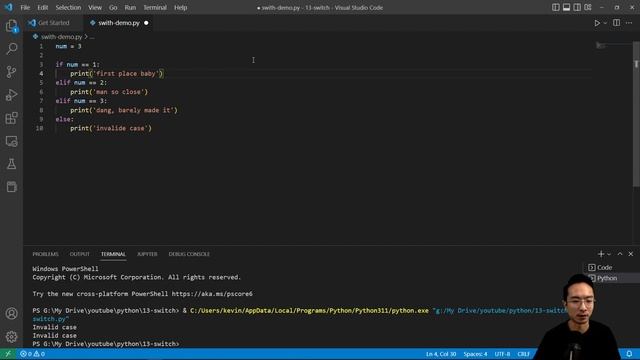Click line number 1 in the gutter
The width and height of the screenshot is (640, 360).
click(x=41, y=46)
